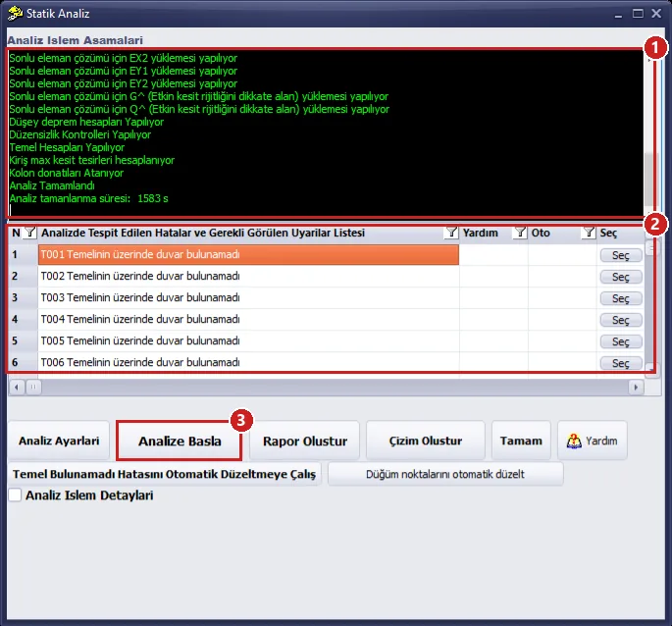672x626 pixels.
Task: Click Seç button for T005 row
Action: (x=621, y=341)
